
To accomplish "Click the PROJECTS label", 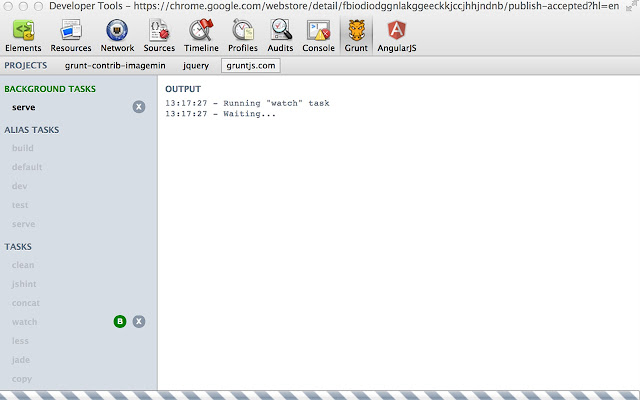I will (x=26, y=66).
